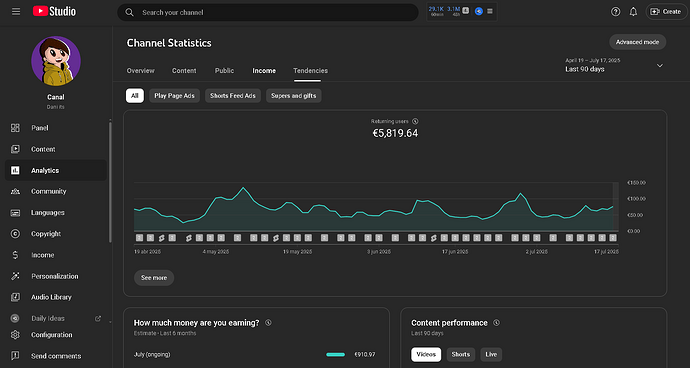Select the Play Page Ads filter chip

174,96
